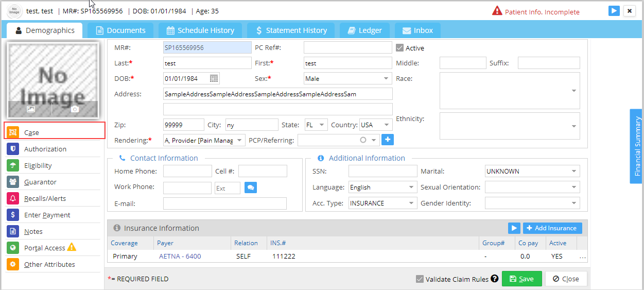Open the AETNA - 6400 payer link
Image resolution: width=644 pixels, height=290 pixels.
coord(180,256)
